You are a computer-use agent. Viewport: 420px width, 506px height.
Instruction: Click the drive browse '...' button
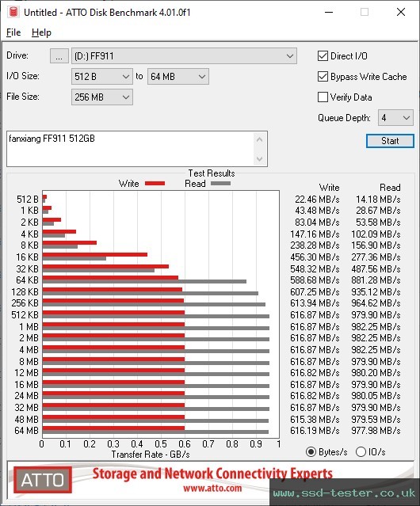tap(59, 56)
